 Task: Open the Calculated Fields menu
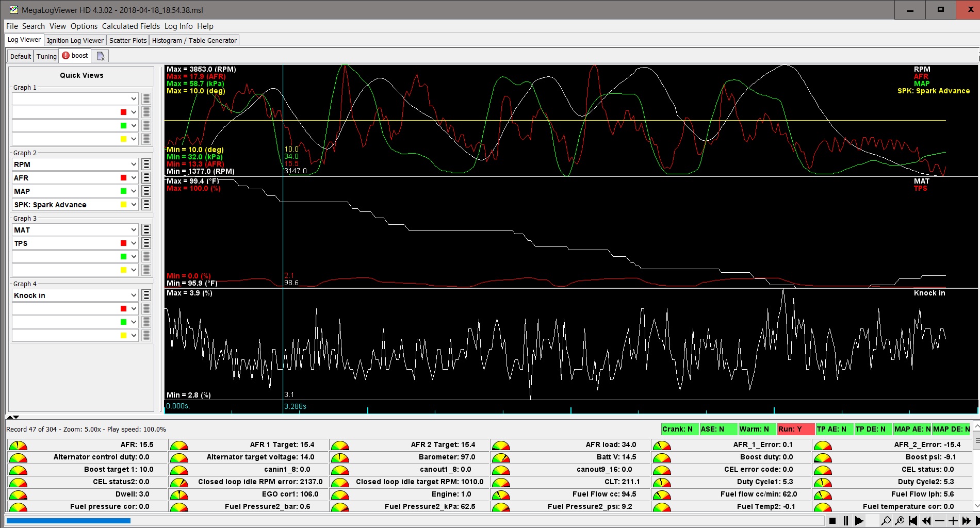click(131, 26)
